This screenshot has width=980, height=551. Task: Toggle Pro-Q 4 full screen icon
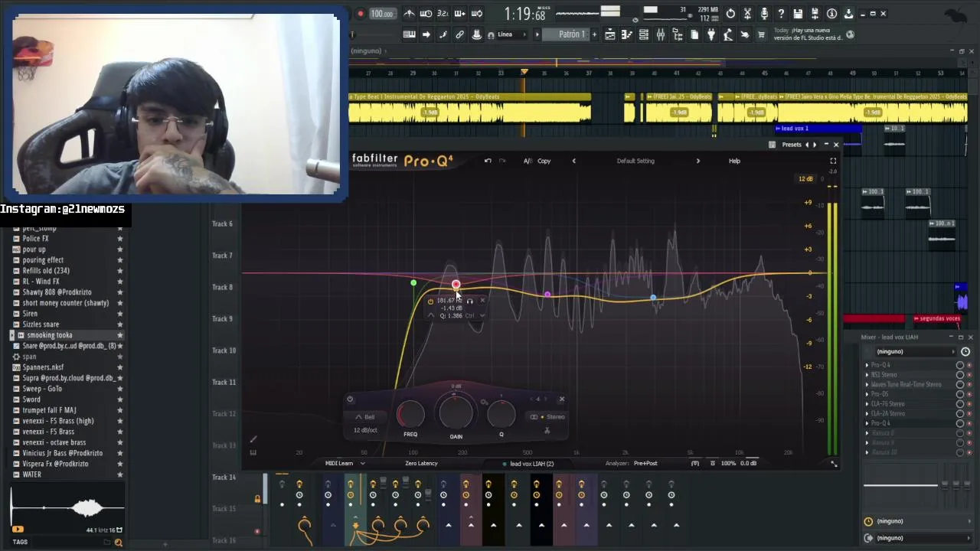click(833, 161)
